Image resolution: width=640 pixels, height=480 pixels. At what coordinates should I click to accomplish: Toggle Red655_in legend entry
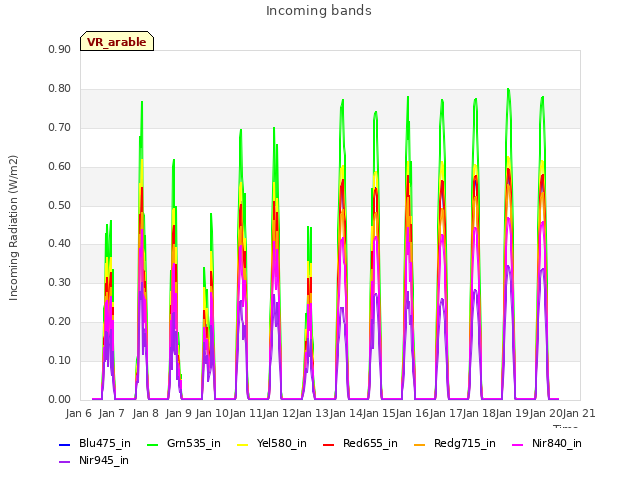[360, 443]
